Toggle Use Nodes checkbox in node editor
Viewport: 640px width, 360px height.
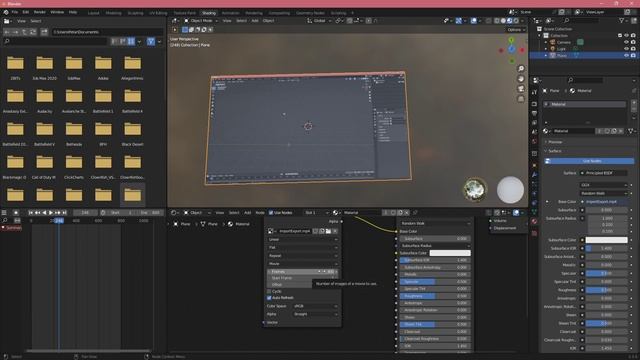[x=271, y=213]
